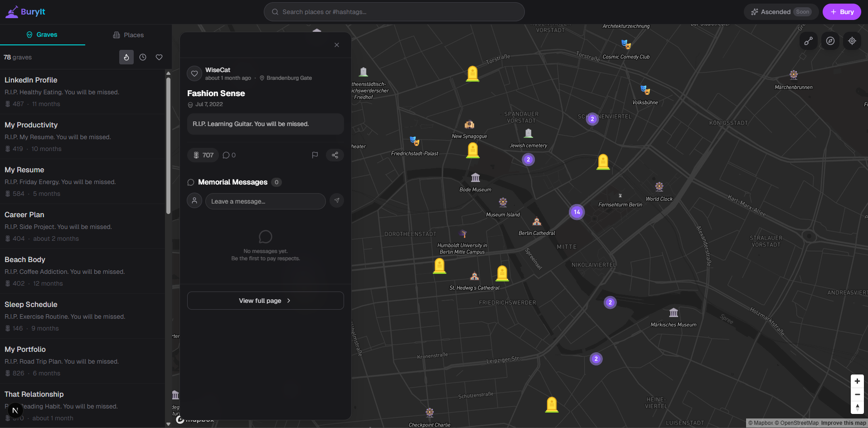Zoom out on the map
This screenshot has height=428, width=868.
(x=857, y=394)
